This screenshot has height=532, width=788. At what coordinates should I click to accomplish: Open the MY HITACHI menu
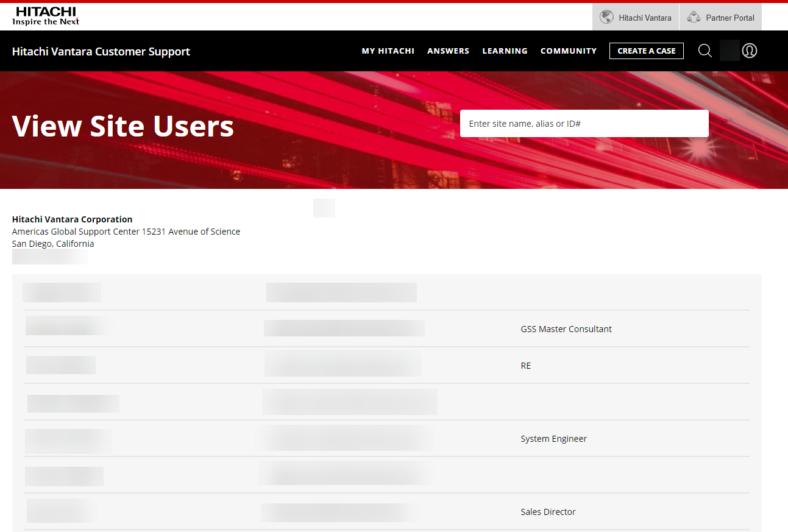[388, 51]
